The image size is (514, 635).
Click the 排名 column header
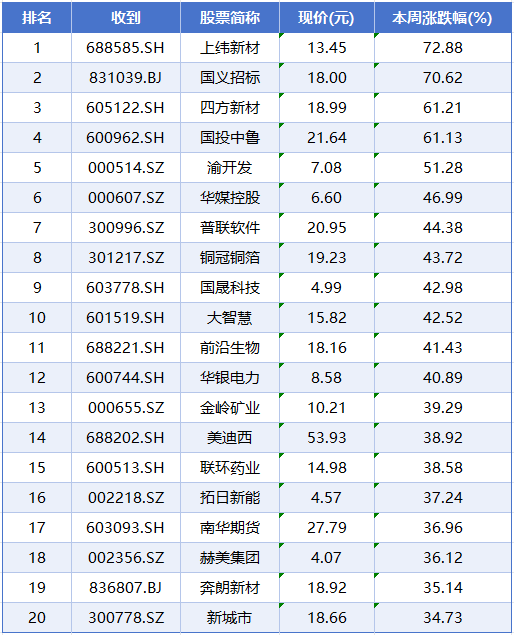pos(37,17)
